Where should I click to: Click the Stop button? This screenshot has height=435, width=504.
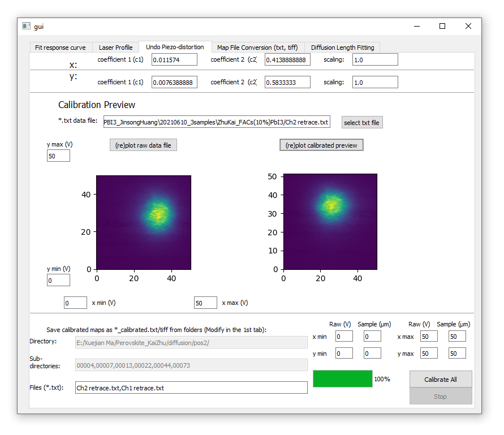point(441,397)
